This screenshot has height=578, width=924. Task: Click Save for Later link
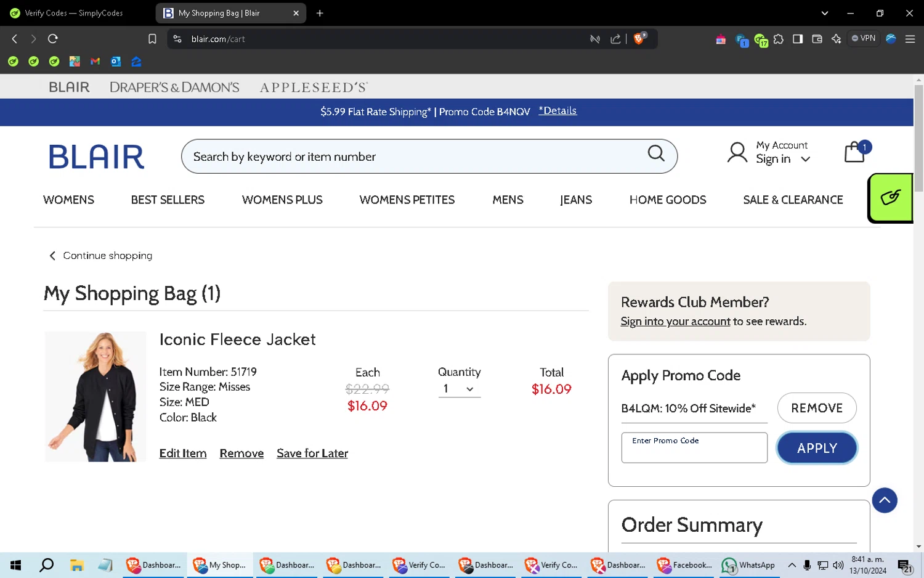pyautogui.click(x=312, y=453)
